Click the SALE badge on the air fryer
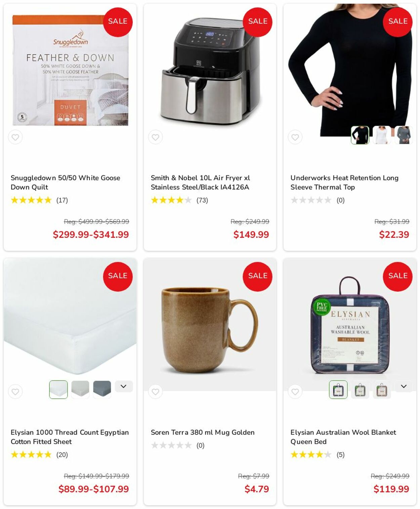Image resolution: width=420 pixels, height=509 pixels. coord(258,22)
